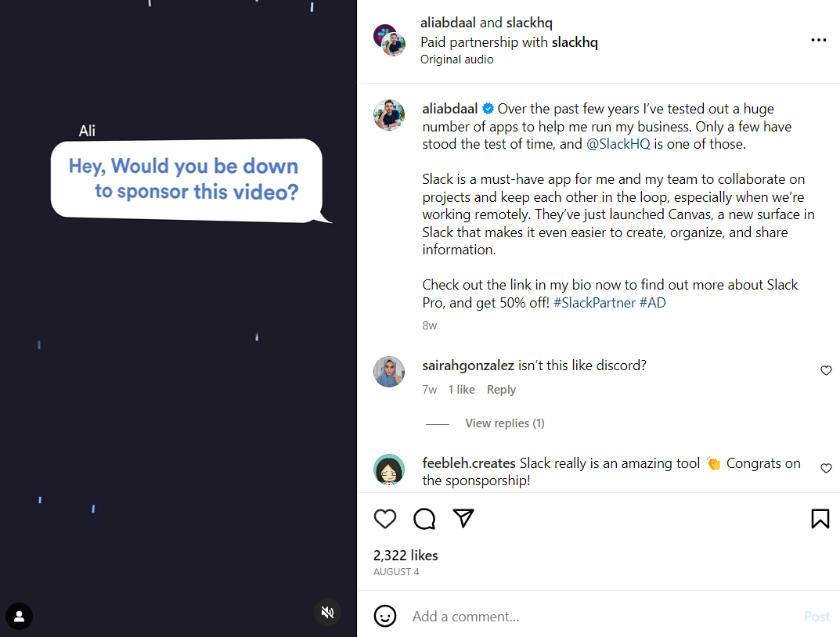Like the post using the heart icon
This screenshot has height=637, width=840.
tap(384, 519)
